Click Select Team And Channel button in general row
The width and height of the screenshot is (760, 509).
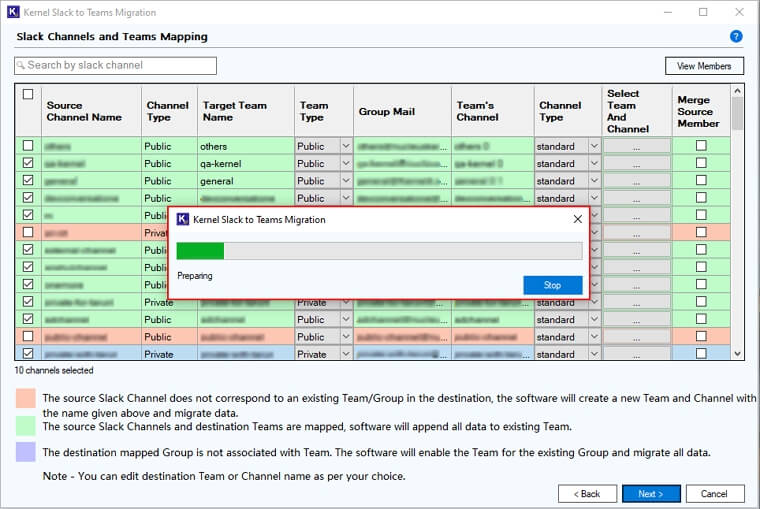[636, 181]
